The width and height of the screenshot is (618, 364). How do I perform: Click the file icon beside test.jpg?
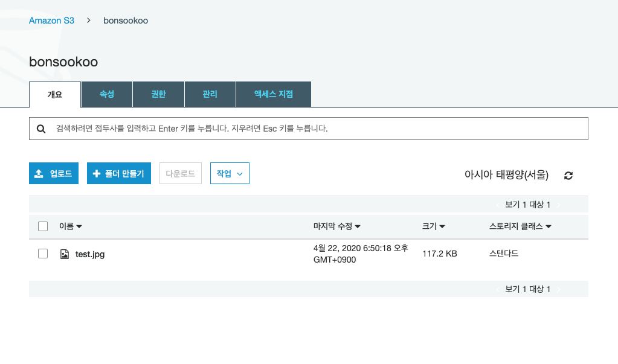tap(65, 254)
